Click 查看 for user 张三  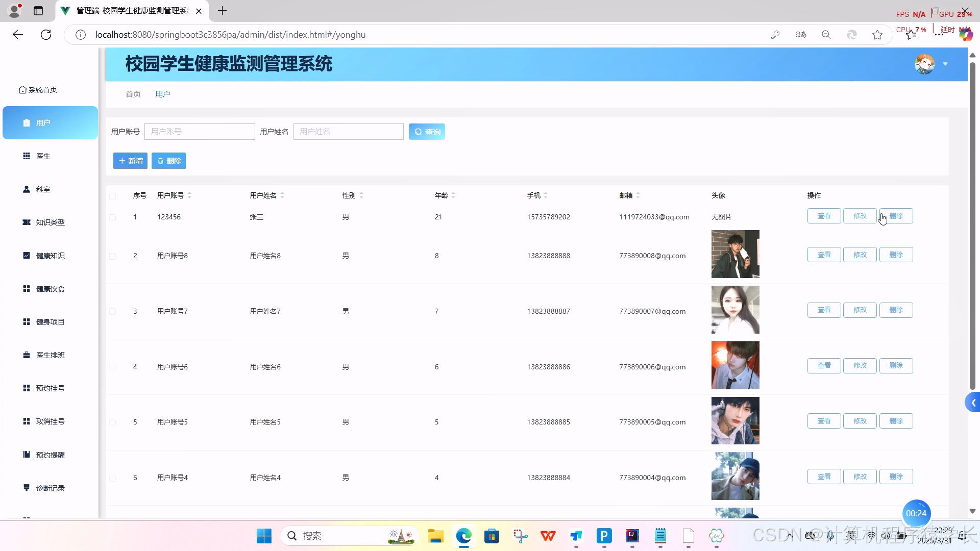coord(824,216)
